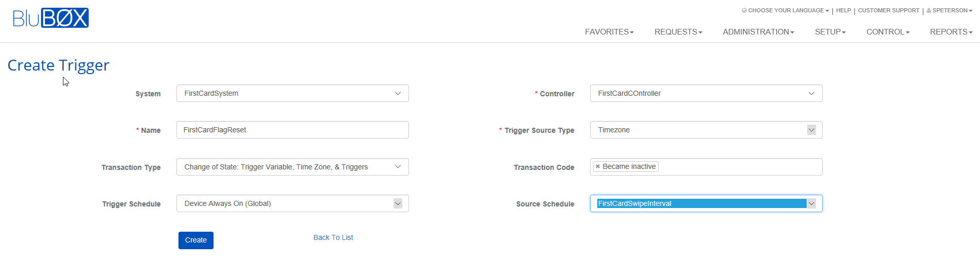
Task: Click the BluBOX logo
Action: coord(51,18)
